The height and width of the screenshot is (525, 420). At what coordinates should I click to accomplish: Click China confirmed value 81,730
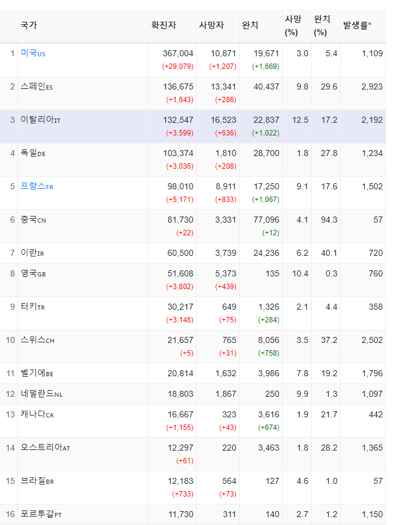pyautogui.click(x=180, y=220)
